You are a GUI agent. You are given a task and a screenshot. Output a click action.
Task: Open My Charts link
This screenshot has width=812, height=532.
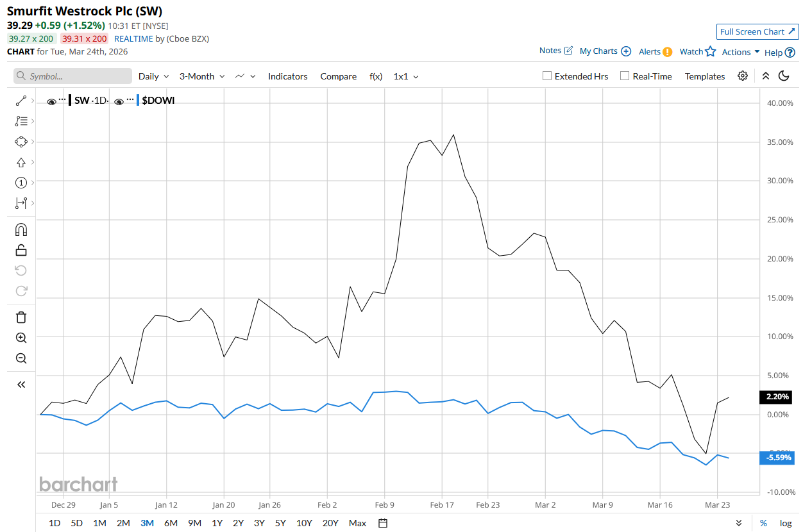point(605,51)
